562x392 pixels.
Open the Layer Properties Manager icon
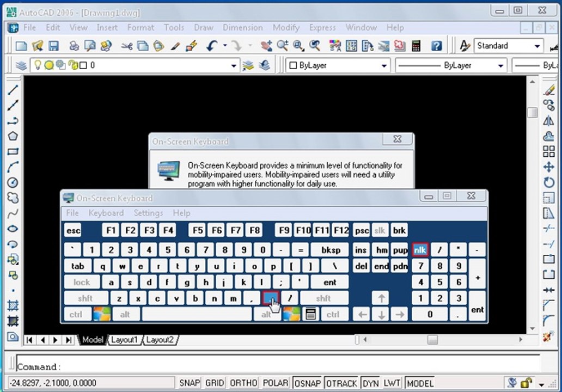[21, 65]
